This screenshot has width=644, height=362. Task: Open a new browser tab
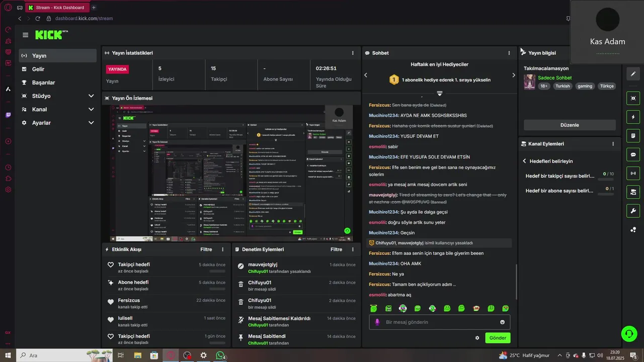(x=94, y=8)
